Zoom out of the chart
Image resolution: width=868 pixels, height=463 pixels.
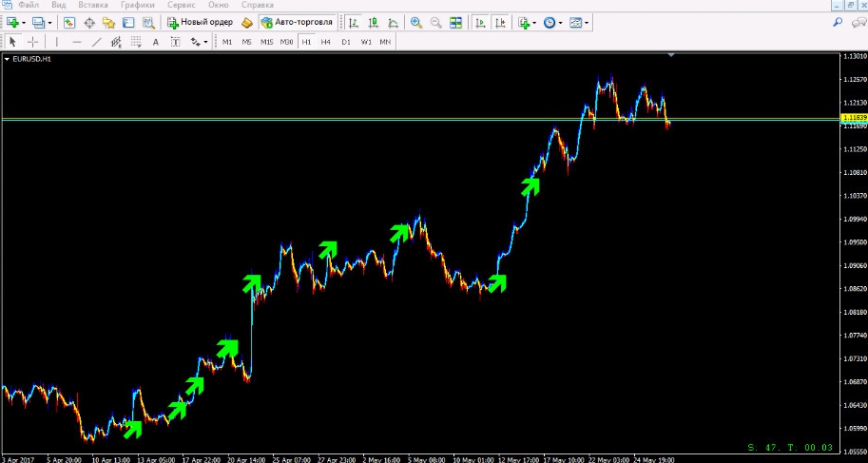click(x=435, y=22)
